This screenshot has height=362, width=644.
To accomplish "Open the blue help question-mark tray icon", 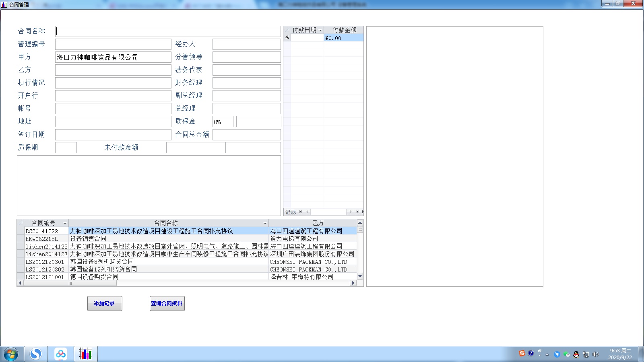I will (531, 354).
